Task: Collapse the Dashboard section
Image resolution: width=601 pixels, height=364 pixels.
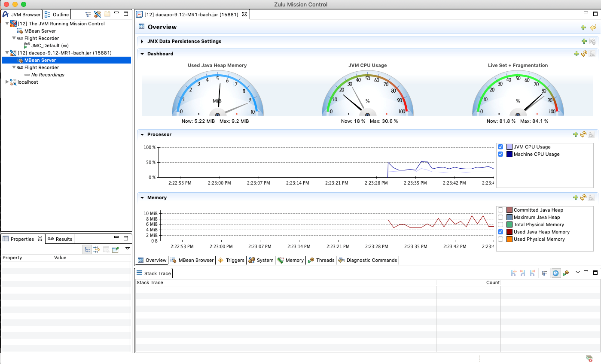Action: coord(142,54)
